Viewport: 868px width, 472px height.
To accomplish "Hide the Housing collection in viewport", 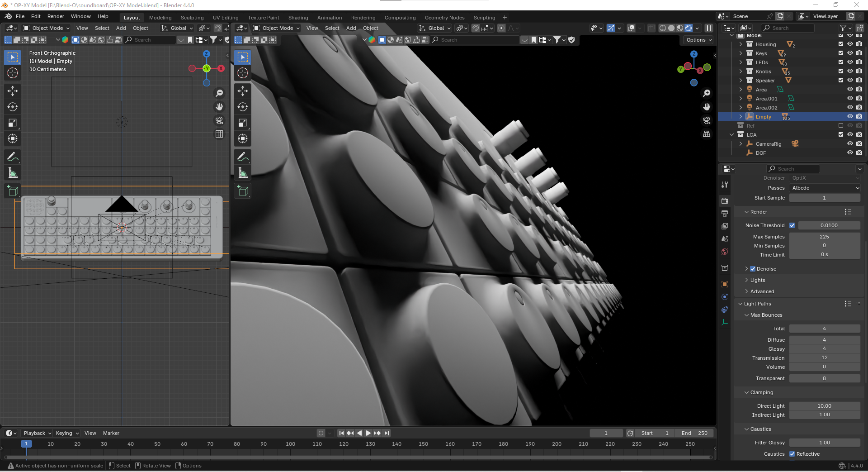I will click(x=850, y=44).
